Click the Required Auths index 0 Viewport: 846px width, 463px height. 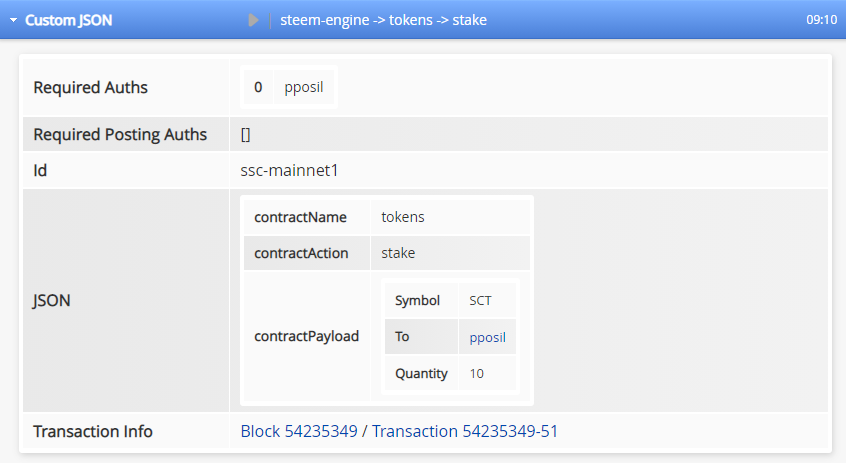point(258,88)
